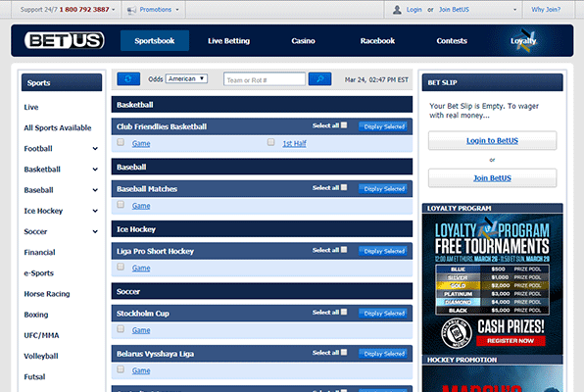
Task: Click the Why Join? link
Action: pos(546,10)
